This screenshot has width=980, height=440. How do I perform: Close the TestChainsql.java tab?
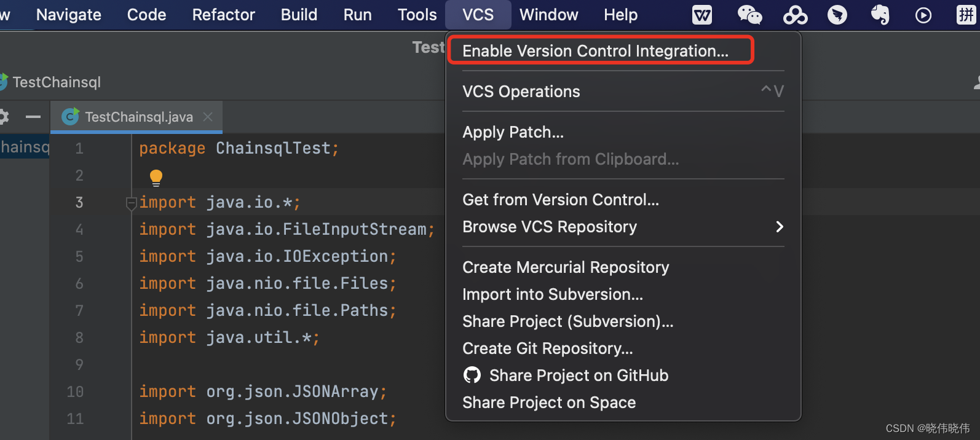(208, 117)
